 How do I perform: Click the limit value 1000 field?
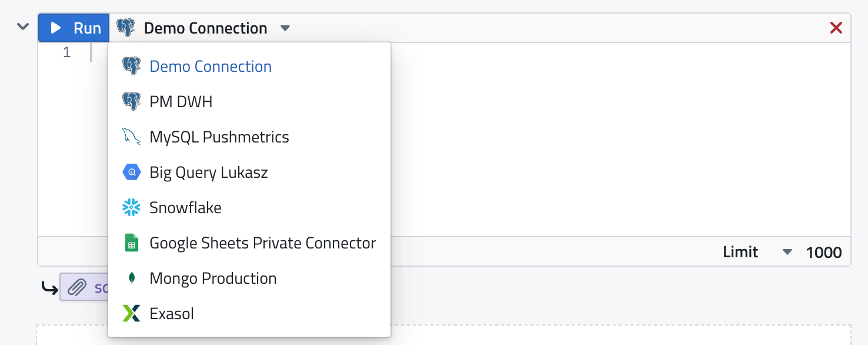click(x=823, y=253)
